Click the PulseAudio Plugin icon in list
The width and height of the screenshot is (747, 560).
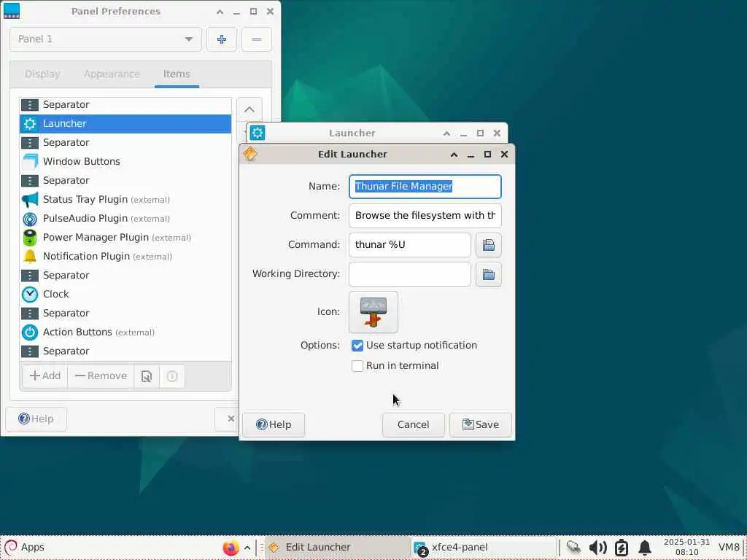click(x=29, y=219)
